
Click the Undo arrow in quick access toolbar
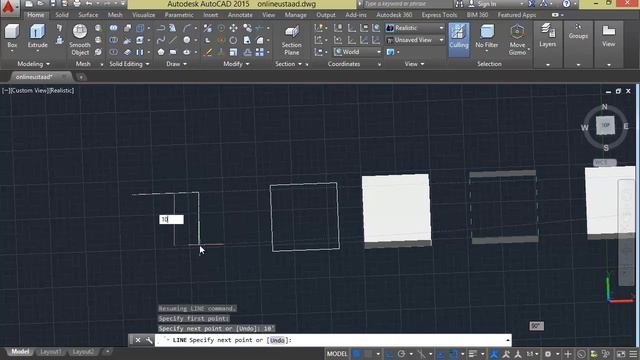(89, 4)
